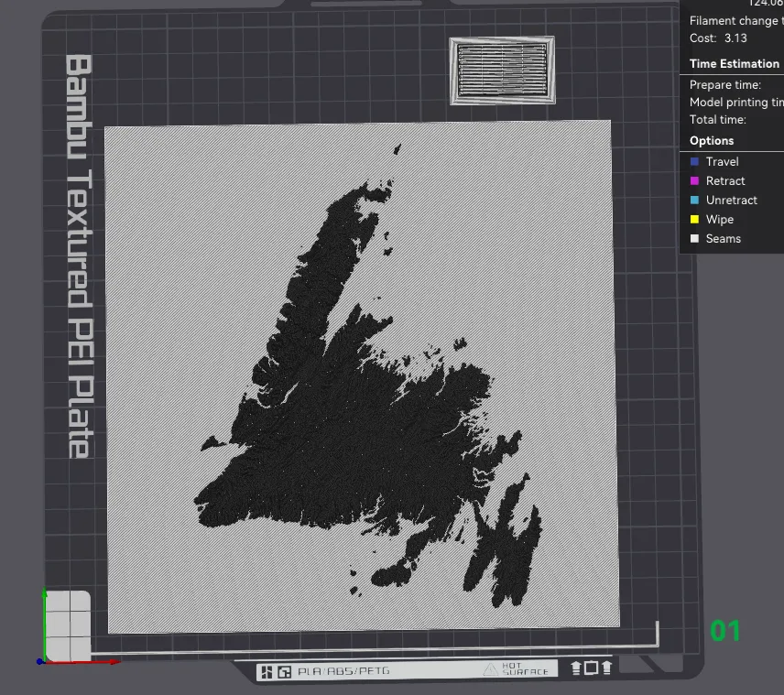Click the blue Travel color swatch

click(694, 161)
